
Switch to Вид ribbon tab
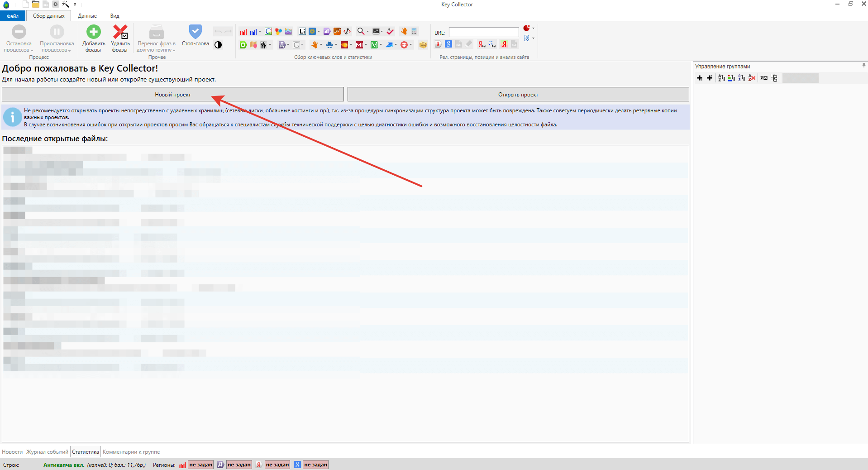[114, 16]
